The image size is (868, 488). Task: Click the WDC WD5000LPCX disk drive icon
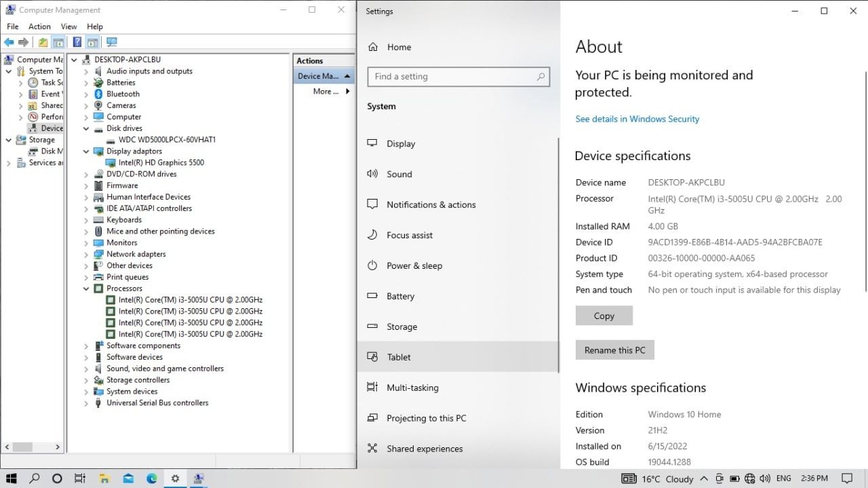pos(111,140)
